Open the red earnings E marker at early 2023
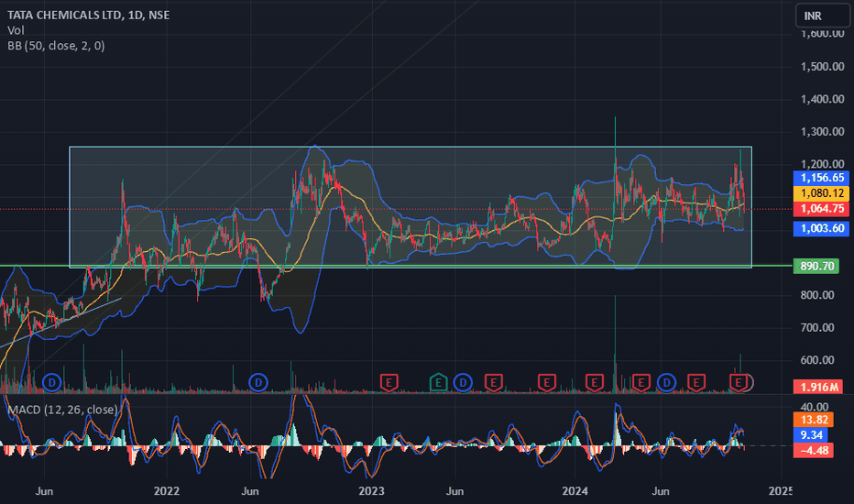This screenshot has width=854, height=504. click(389, 382)
